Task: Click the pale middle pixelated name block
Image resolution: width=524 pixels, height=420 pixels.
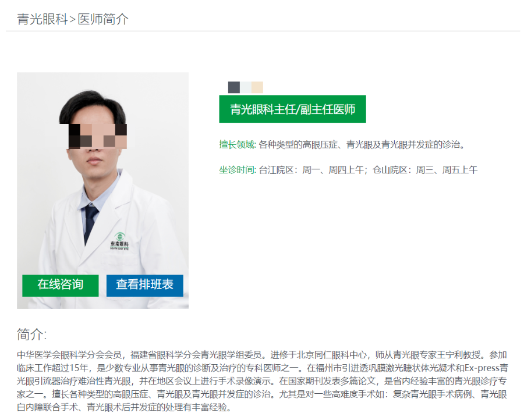Action: (x=246, y=87)
